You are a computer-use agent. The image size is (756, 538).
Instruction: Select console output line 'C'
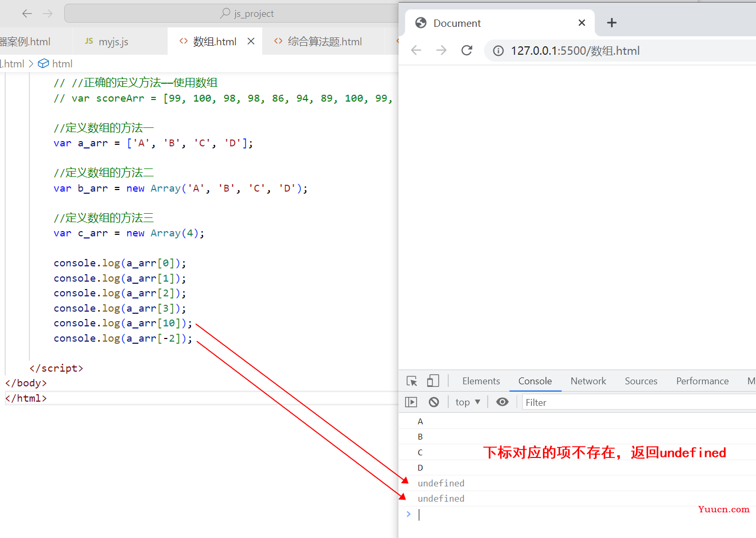click(x=577, y=452)
